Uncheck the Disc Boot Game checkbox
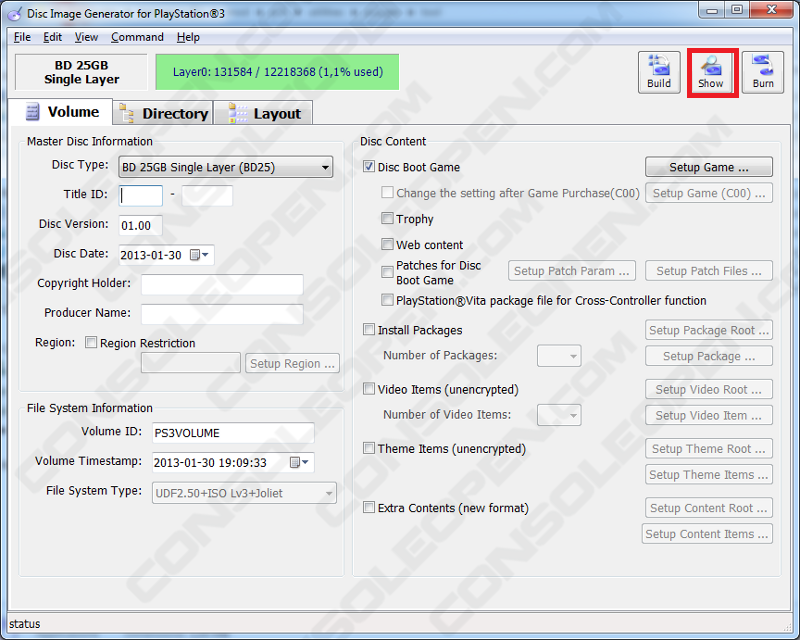Viewport: 800px width, 640px height. (369, 166)
